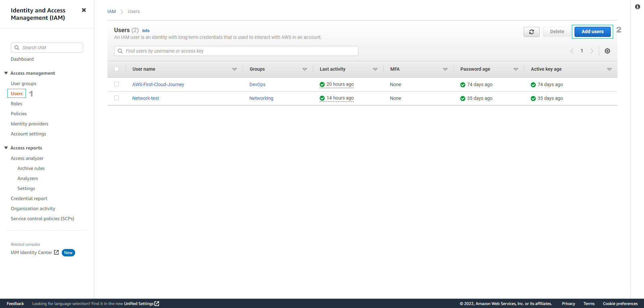The image size is (644, 308).
Task: Select Users in sidebar
Action: [x=17, y=94]
